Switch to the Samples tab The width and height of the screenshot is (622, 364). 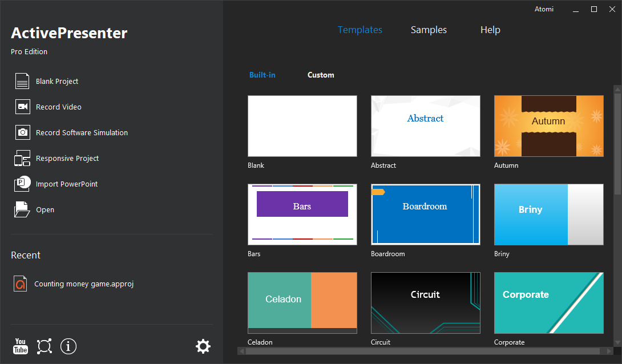(x=429, y=30)
